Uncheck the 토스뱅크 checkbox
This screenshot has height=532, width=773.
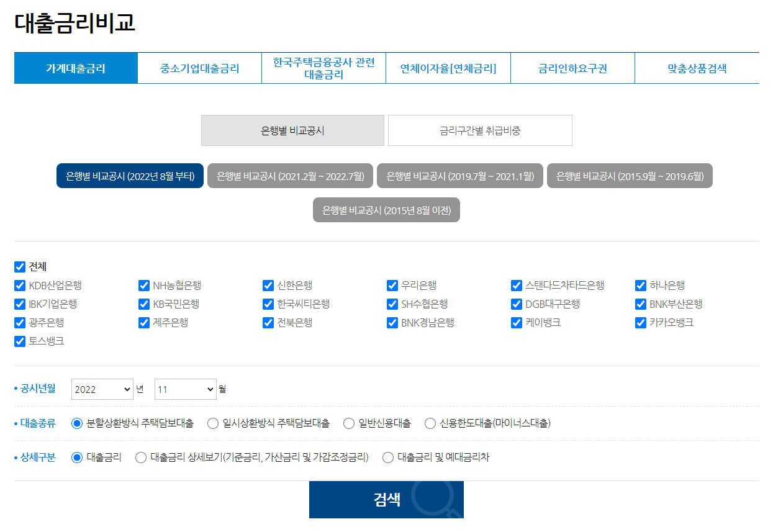click(x=19, y=341)
